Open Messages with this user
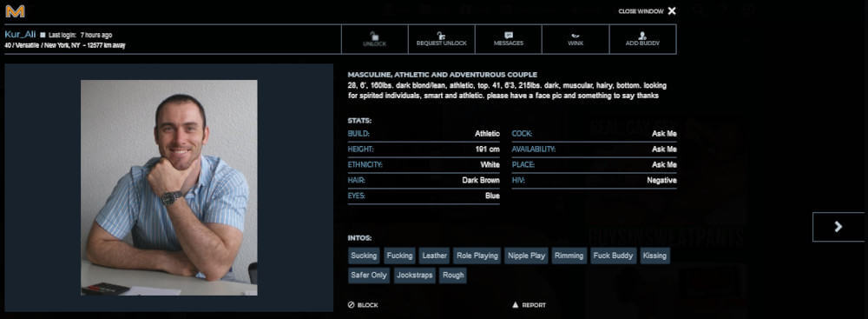This screenshot has height=319, width=868. (x=508, y=39)
